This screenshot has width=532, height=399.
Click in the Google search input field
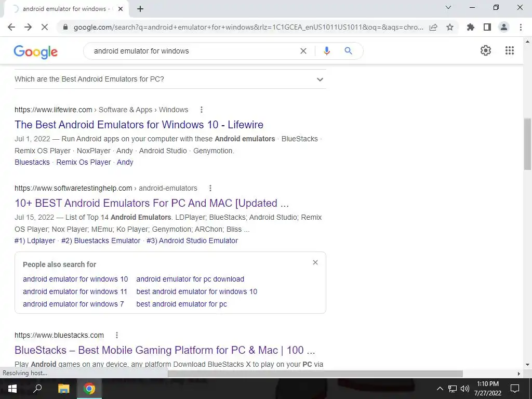(x=193, y=51)
